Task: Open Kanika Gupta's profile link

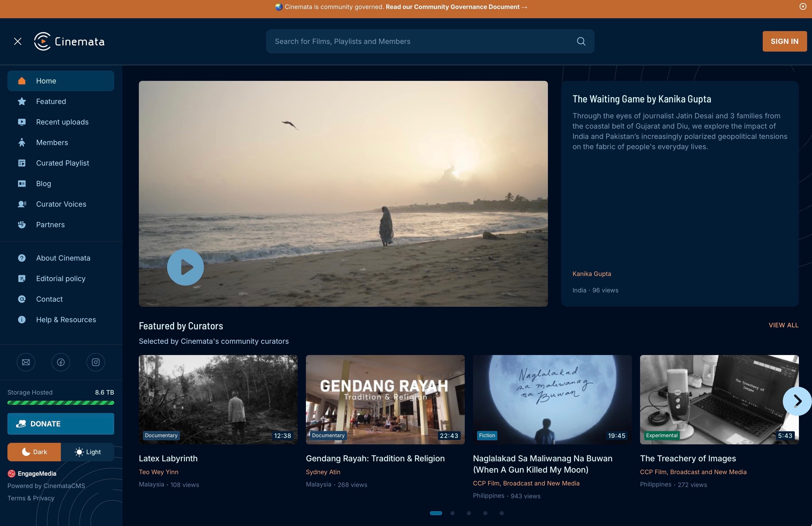Action: click(x=592, y=274)
